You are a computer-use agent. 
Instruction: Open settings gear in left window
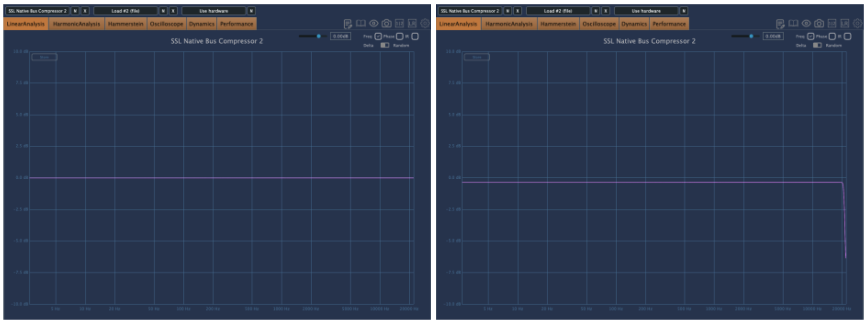pyautogui.click(x=425, y=23)
